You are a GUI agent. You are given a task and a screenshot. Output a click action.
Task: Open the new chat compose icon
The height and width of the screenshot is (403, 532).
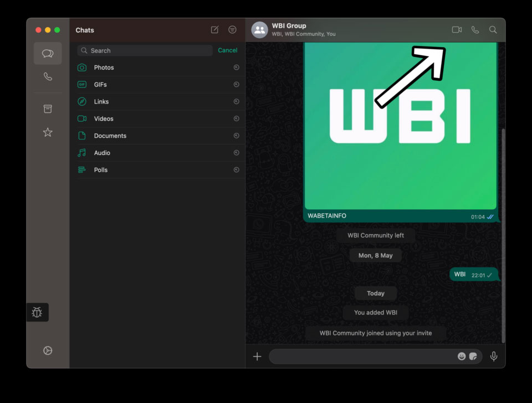[x=214, y=30]
